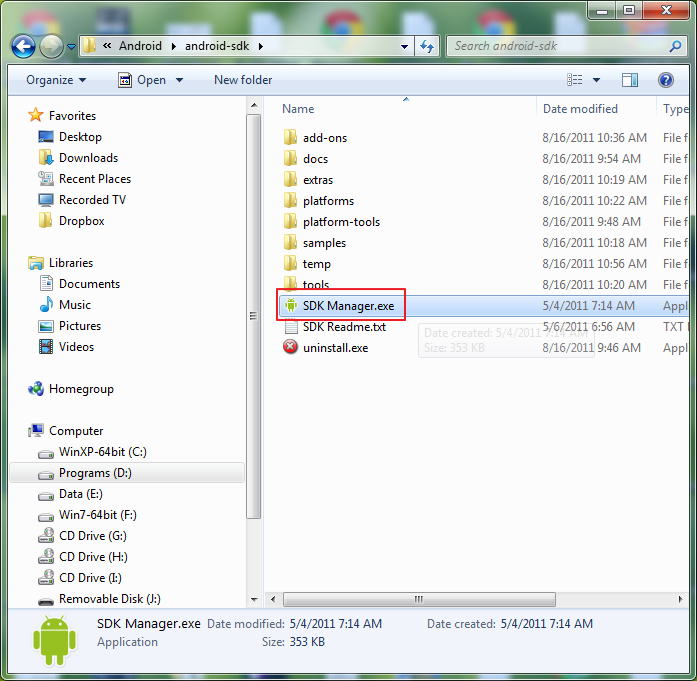Select the docs folder

pyautogui.click(x=315, y=159)
